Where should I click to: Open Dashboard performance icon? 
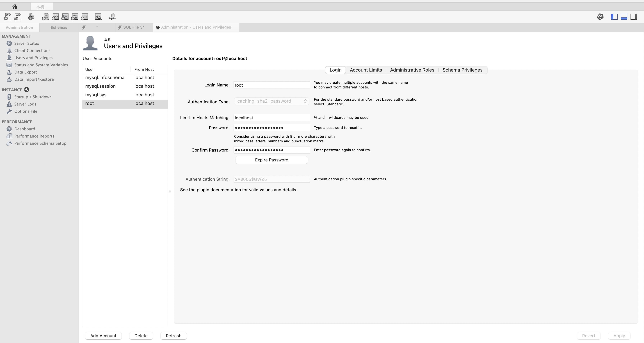pyautogui.click(x=9, y=129)
